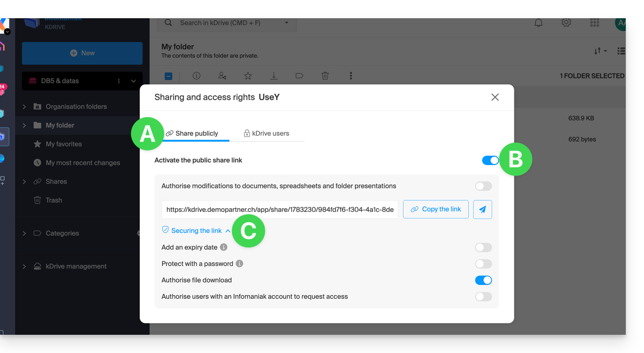Collapse the Securing the link section
Image resolution: width=644 pixels, height=353 pixels.
click(x=196, y=231)
